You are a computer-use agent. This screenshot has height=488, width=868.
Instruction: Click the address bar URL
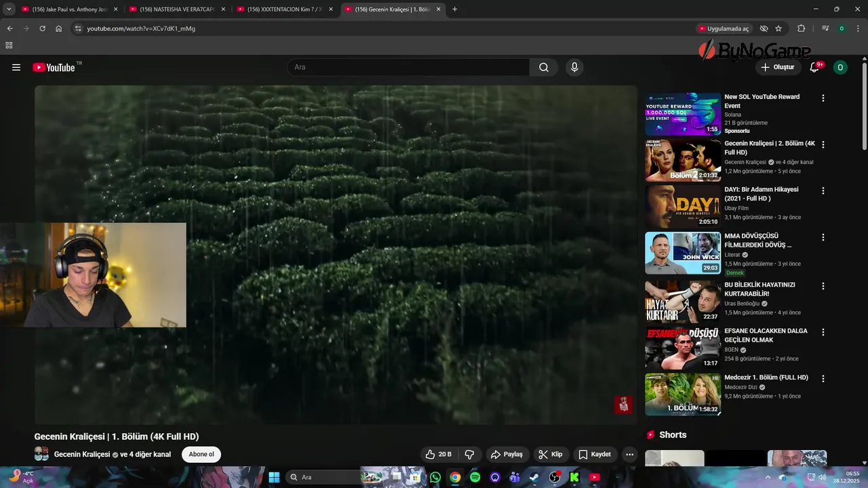(x=141, y=28)
